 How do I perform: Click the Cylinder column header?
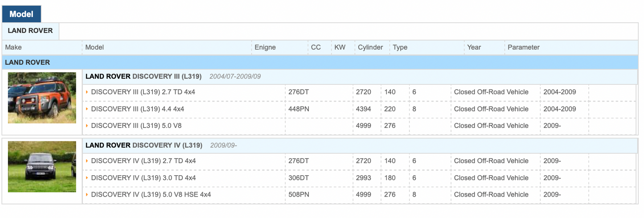pos(370,47)
